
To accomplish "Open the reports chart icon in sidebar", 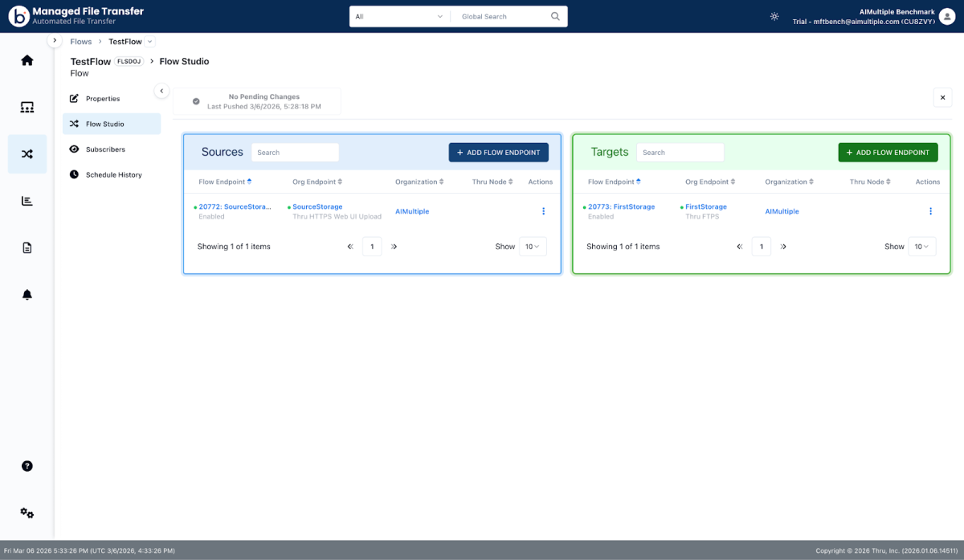I will (x=27, y=201).
